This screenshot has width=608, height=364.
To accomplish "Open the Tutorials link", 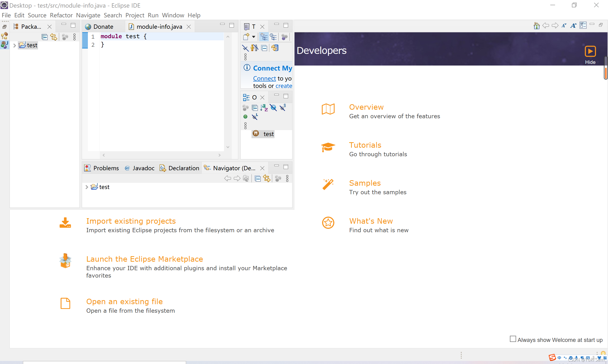I will click(365, 145).
